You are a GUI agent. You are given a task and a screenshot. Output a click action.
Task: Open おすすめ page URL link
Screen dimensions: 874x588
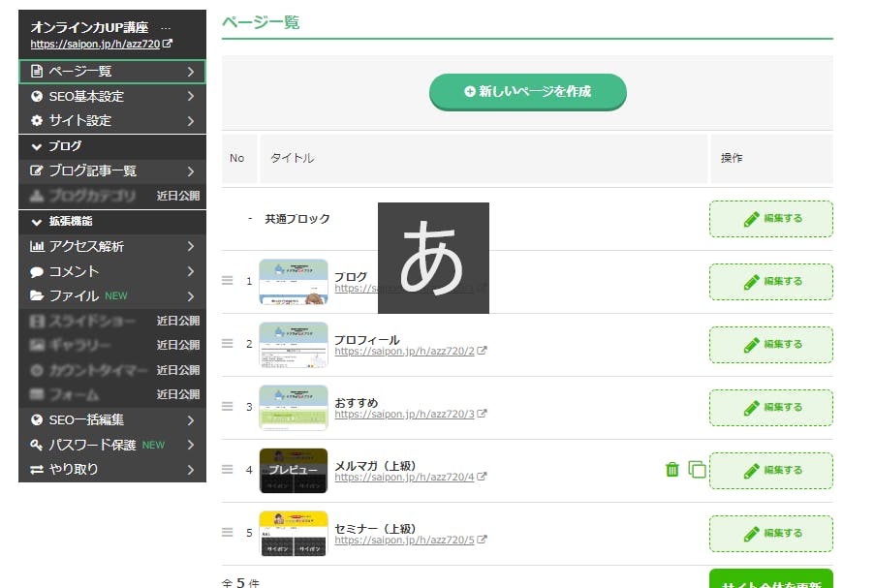click(404, 415)
